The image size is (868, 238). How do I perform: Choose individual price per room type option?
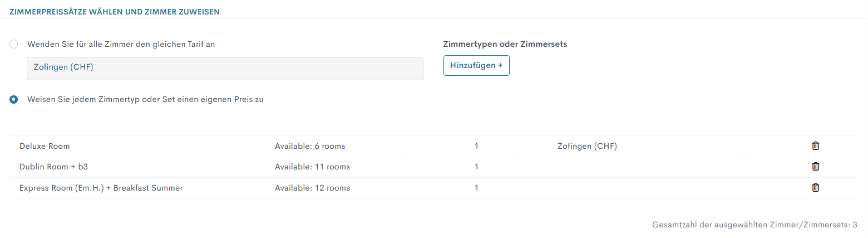[14, 100]
